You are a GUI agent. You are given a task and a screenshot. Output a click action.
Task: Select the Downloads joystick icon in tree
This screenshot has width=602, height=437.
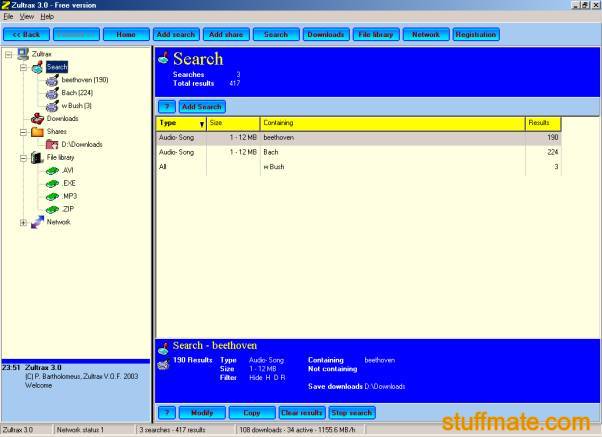[37, 119]
